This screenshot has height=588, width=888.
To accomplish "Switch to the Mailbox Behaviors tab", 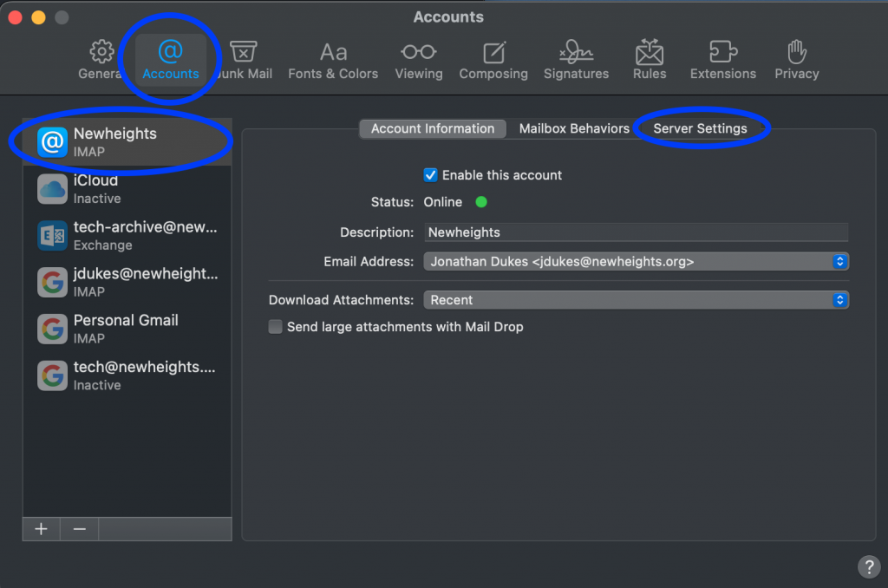I will [574, 128].
